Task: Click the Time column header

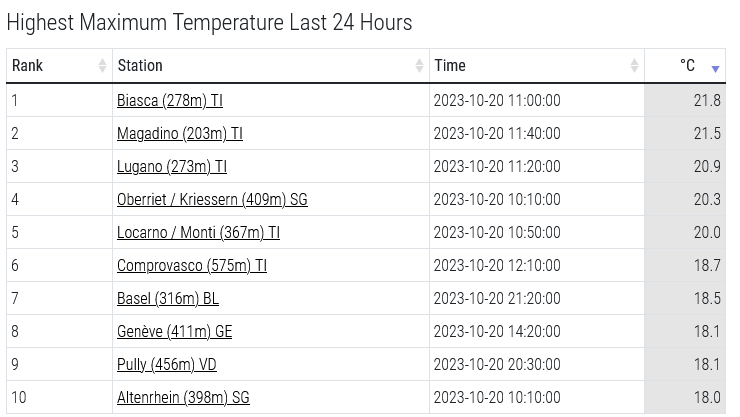Action: 537,66
